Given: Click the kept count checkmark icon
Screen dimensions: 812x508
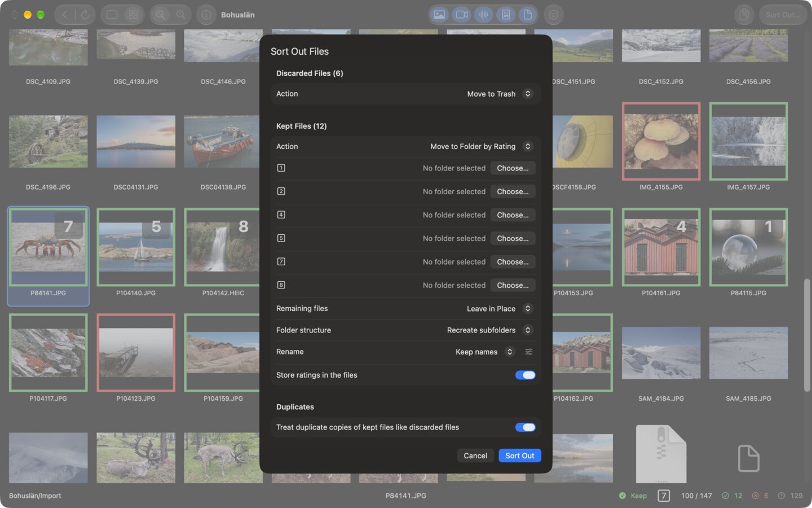Looking at the screenshot, I should (726, 496).
